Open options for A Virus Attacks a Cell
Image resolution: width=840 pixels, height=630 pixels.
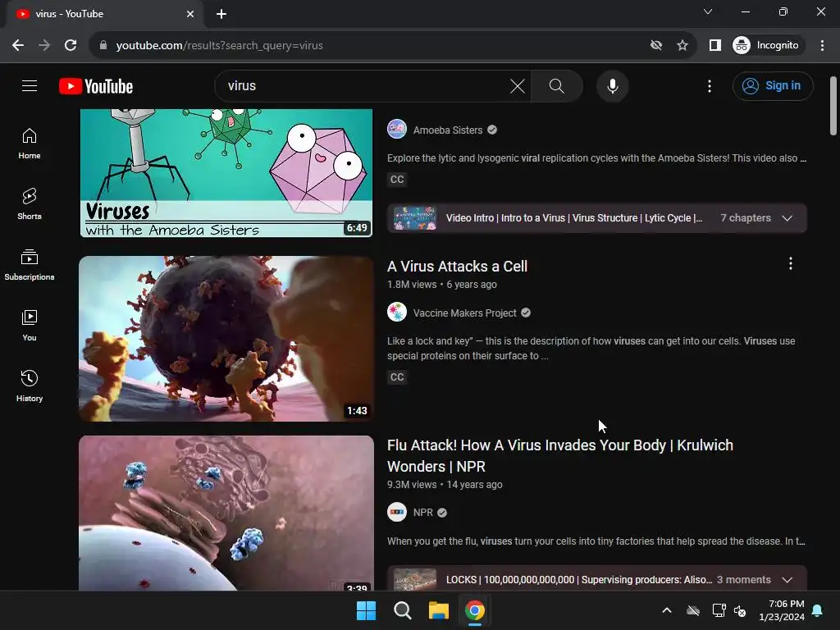(790, 263)
